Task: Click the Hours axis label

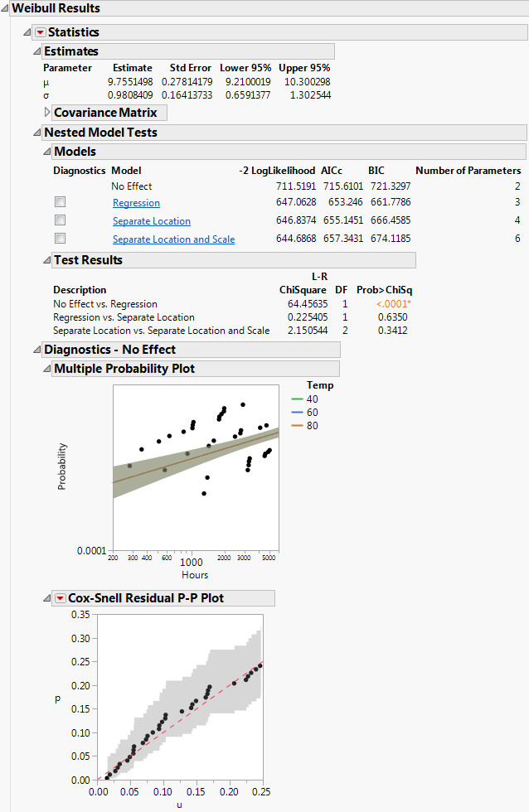Action: coord(195,575)
